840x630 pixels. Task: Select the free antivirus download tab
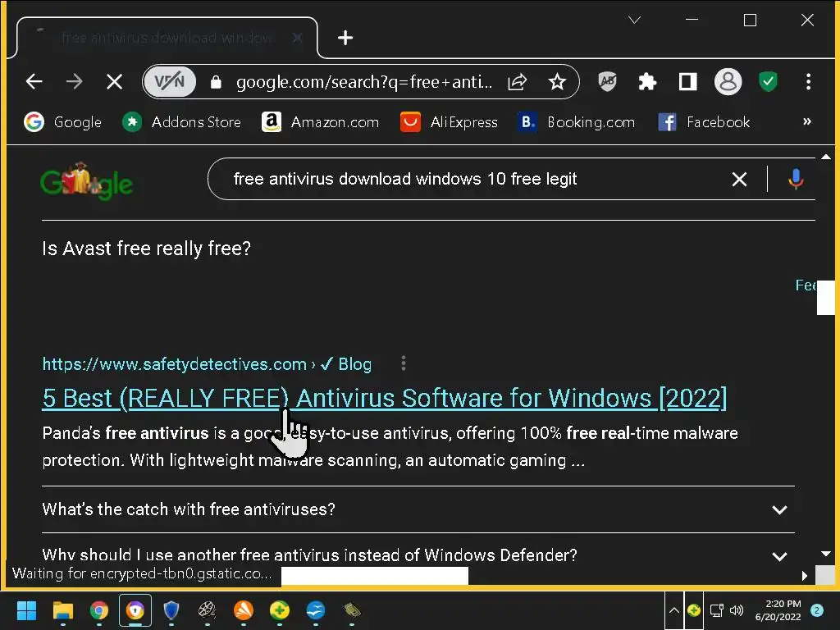tap(167, 38)
